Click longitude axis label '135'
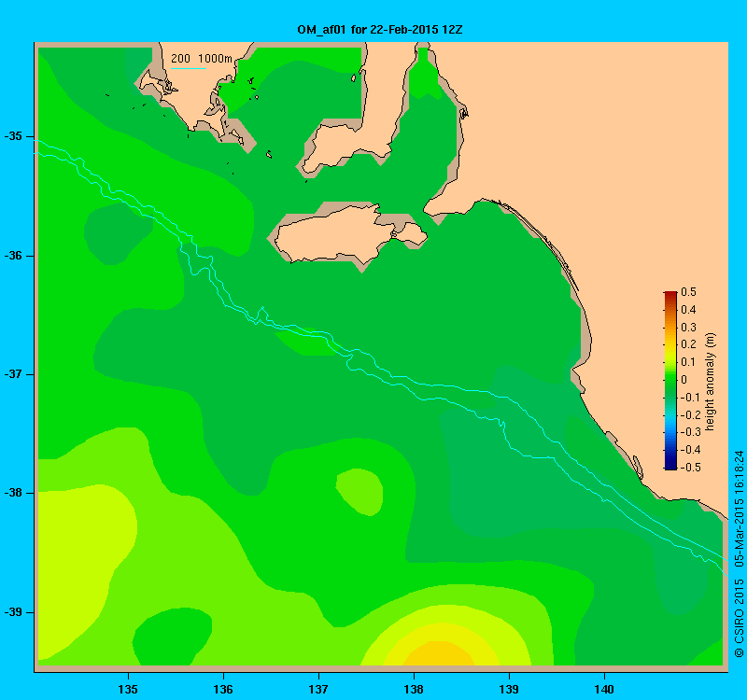Image resolution: width=747 pixels, height=700 pixels. (x=128, y=689)
